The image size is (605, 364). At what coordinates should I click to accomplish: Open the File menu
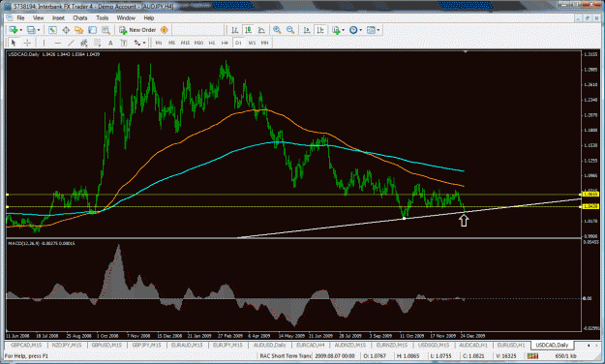tap(20, 17)
